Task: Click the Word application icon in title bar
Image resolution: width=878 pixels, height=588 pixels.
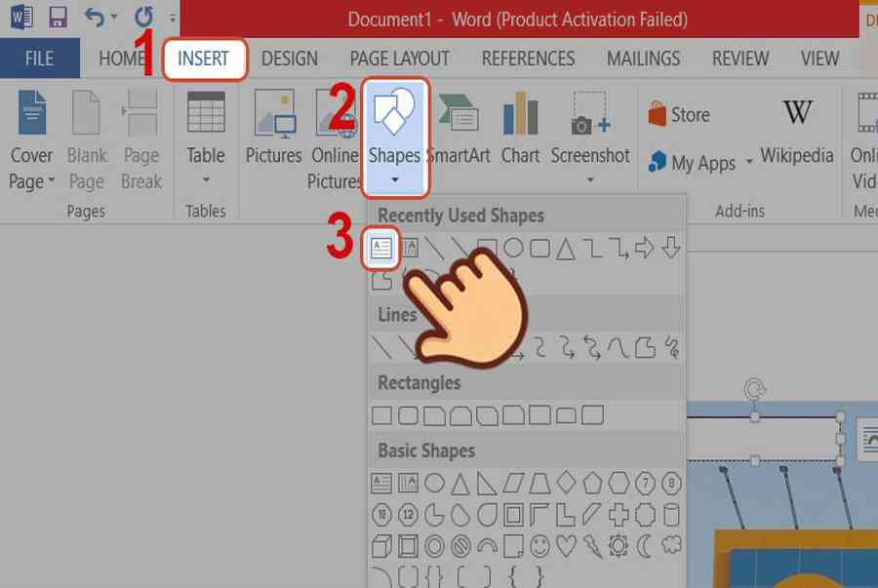Action: (x=21, y=18)
